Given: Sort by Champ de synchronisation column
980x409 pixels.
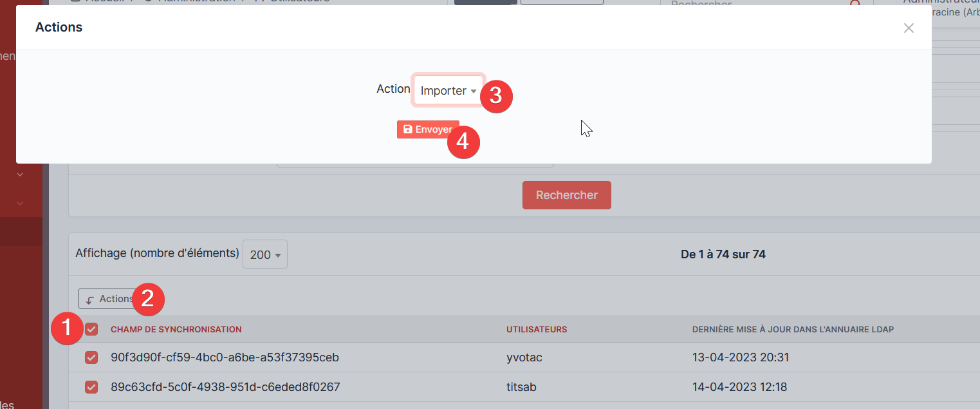Looking at the screenshot, I should [176, 329].
